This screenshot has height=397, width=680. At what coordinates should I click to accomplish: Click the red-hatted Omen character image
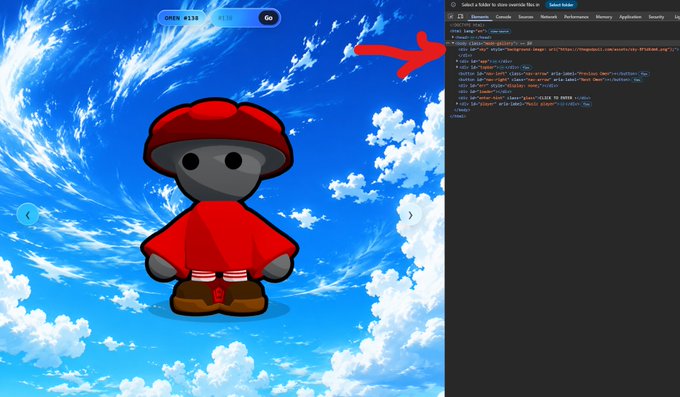[x=219, y=207]
